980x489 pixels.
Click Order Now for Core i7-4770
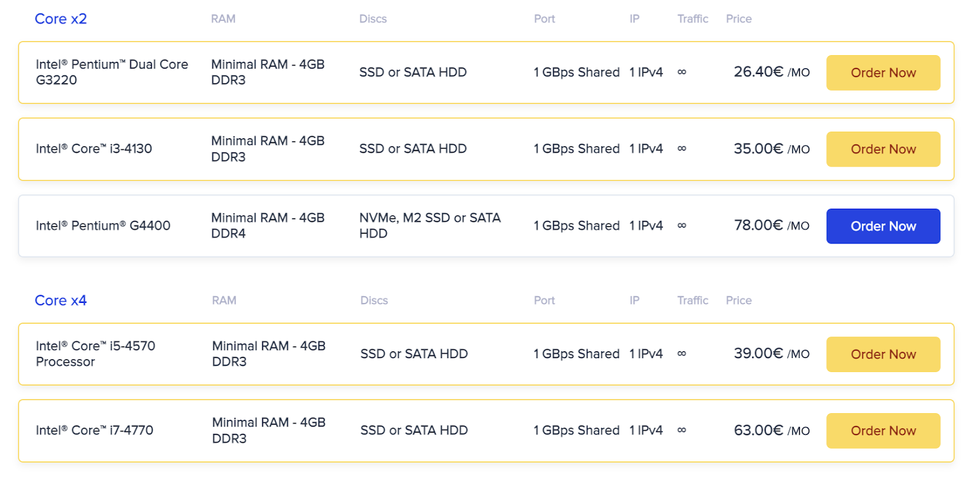(883, 431)
